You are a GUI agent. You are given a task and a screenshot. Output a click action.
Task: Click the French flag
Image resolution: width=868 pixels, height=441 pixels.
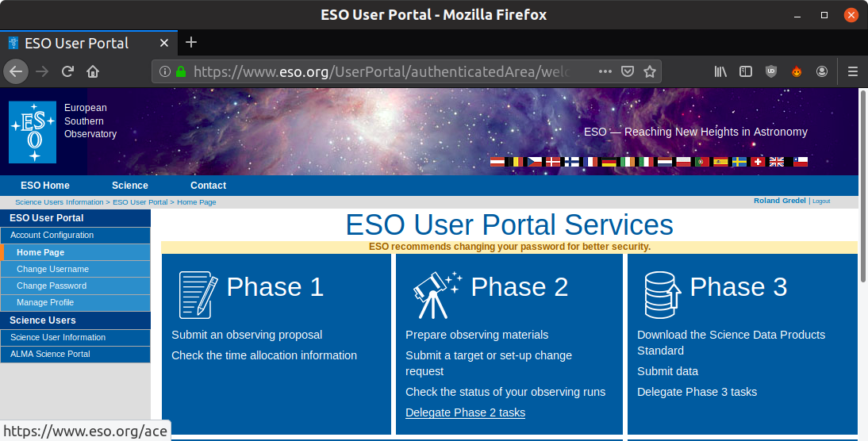(x=590, y=162)
